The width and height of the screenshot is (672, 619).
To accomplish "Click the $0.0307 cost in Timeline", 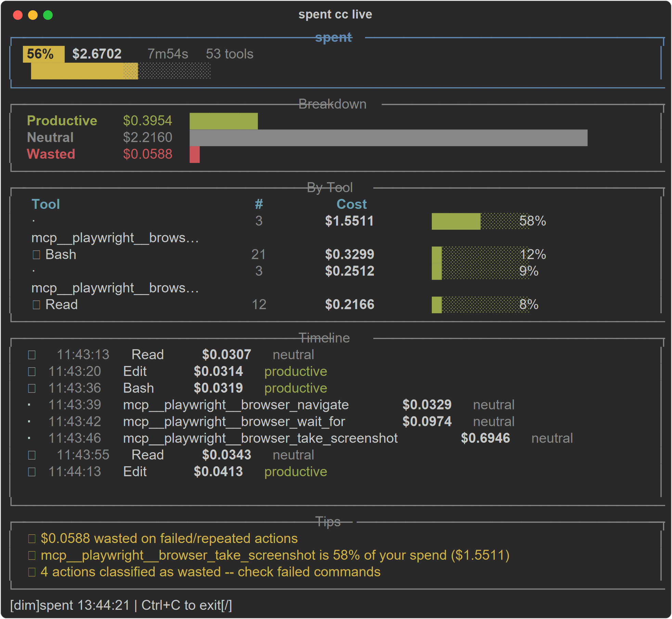I will [x=227, y=355].
